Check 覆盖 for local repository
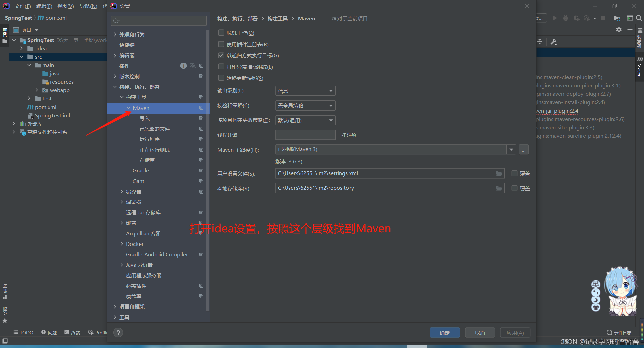644x348 pixels. [514, 188]
